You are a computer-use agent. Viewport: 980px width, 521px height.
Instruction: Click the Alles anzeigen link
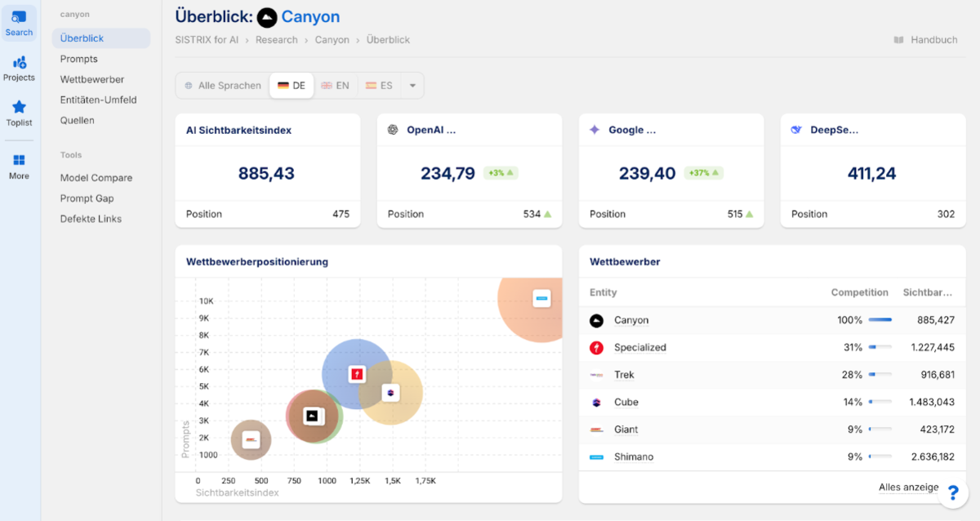click(x=908, y=488)
